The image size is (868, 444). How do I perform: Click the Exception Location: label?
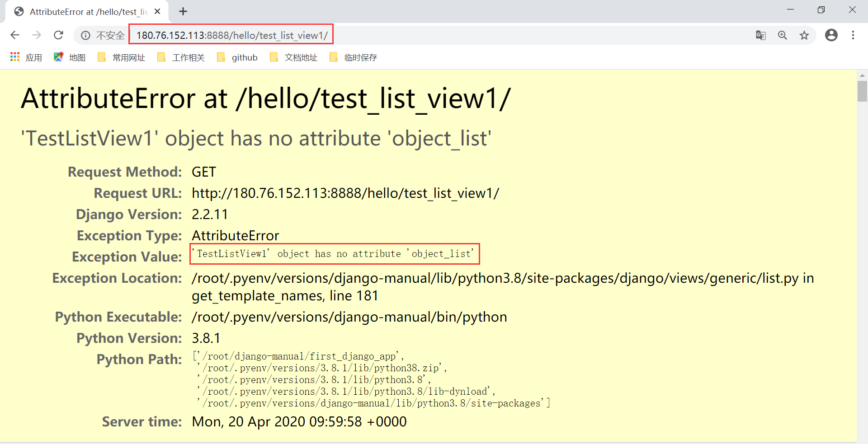pos(117,278)
